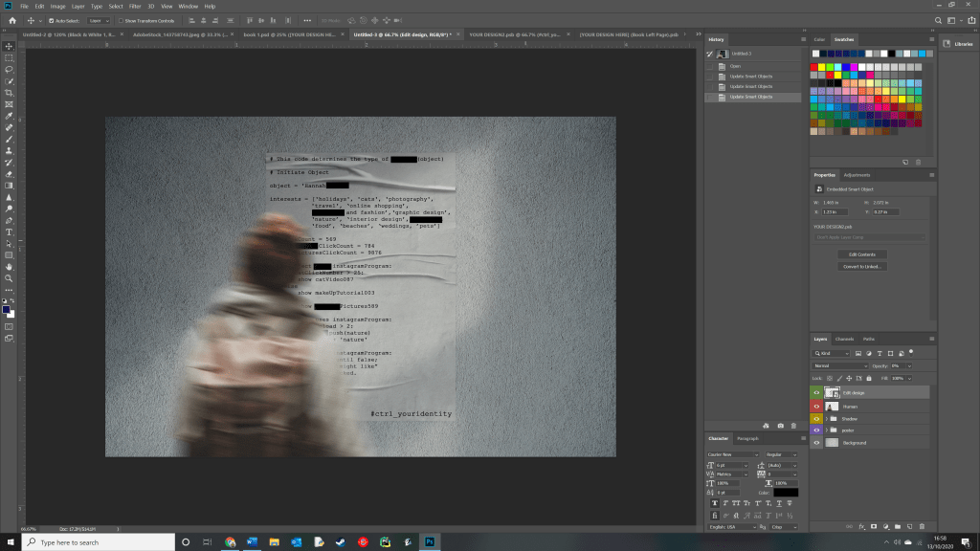Open the layer blend mode dropdown (Normal)
Viewport: 980px width, 551px height.
839,365
